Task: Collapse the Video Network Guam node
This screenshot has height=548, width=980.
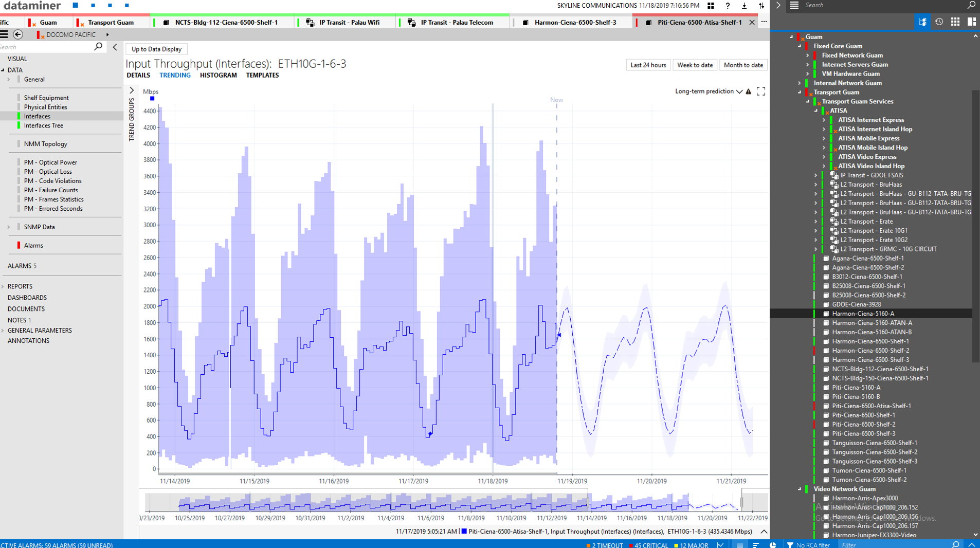Action: [x=800, y=489]
